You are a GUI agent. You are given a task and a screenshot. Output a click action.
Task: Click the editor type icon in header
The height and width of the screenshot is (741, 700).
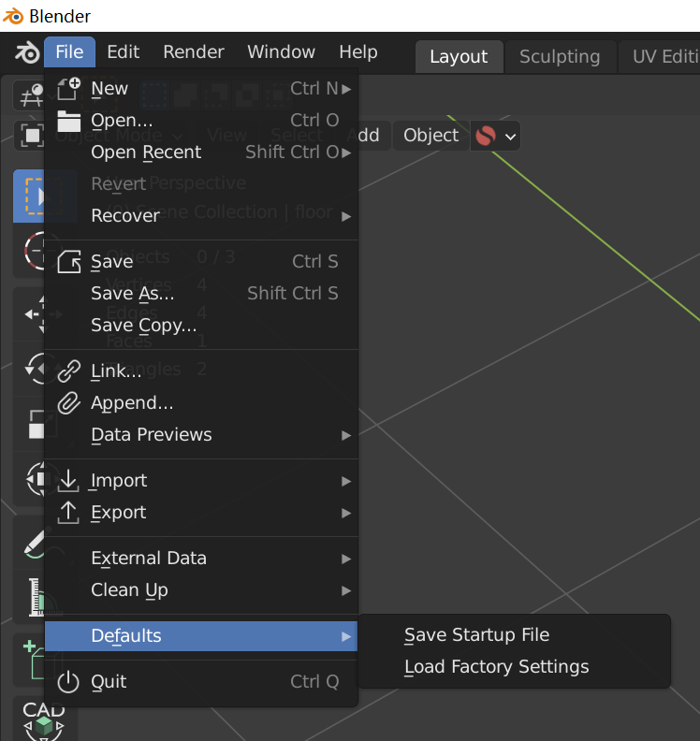tap(31, 96)
